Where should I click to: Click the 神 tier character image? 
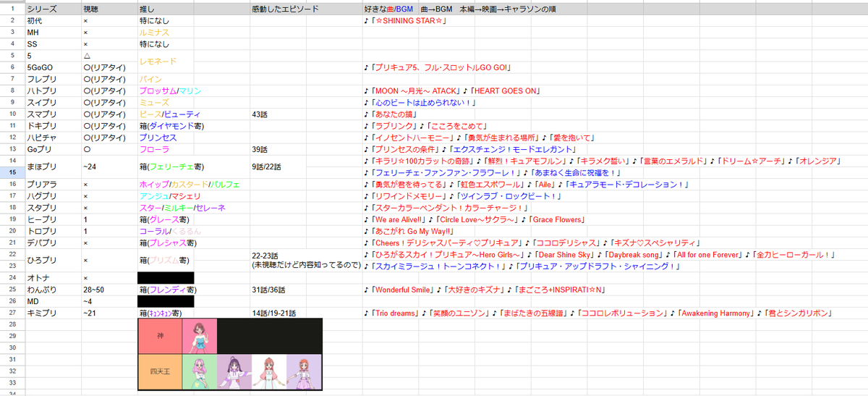tap(199, 337)
